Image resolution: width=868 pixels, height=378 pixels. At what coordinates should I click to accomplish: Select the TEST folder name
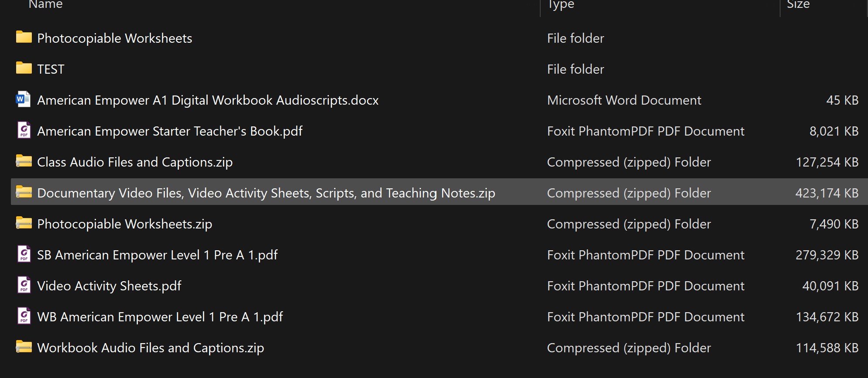pyautogui.click(x=51, y=69)
